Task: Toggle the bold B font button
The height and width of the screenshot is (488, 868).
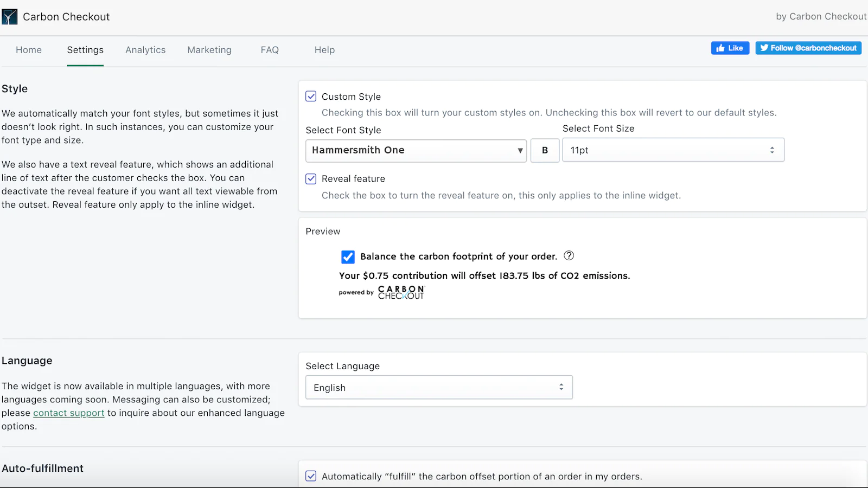Action: tap(545, 150)
